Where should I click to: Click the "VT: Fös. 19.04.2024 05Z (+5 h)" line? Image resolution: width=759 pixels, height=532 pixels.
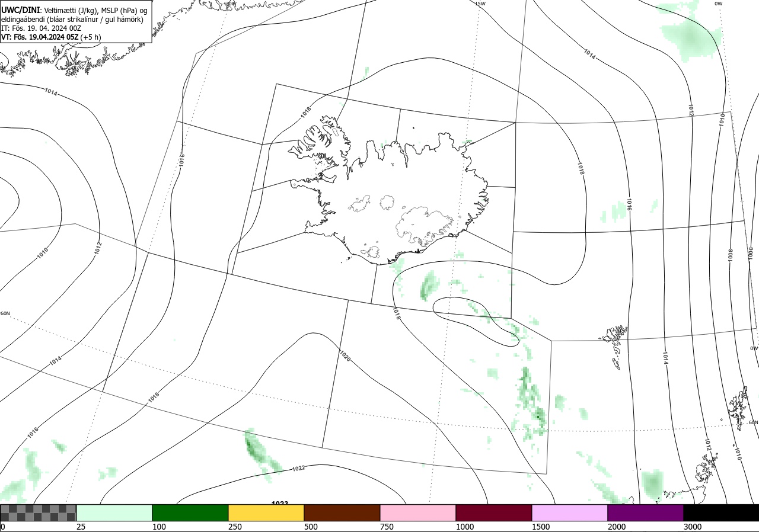tap(51, 37)
